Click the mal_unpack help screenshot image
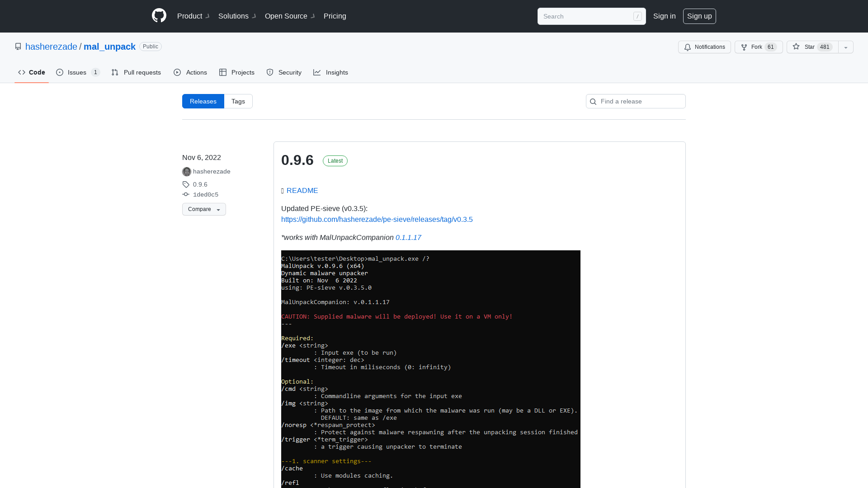 [x=431, y=369]
